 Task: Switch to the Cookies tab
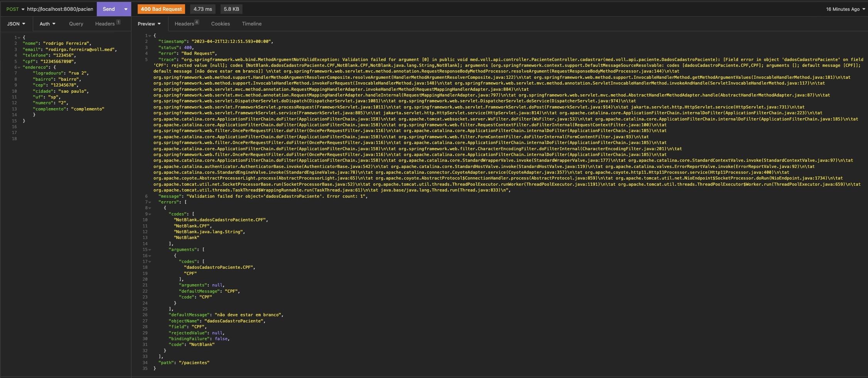[221, 24]
